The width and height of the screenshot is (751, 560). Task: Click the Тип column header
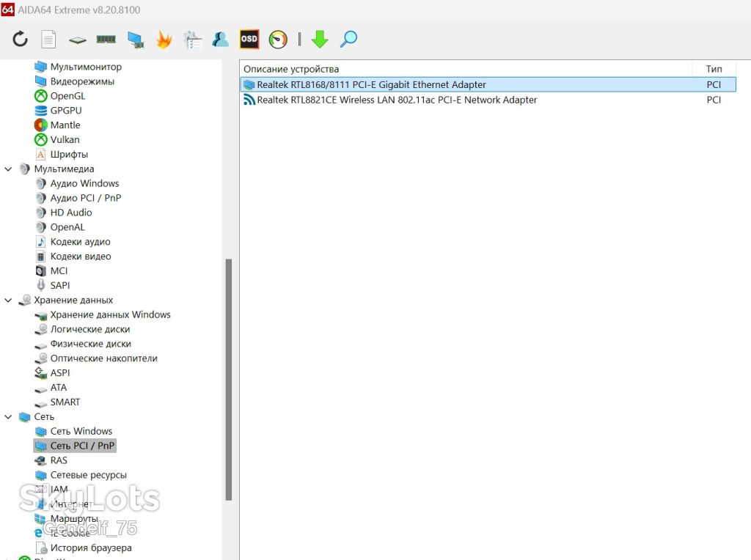(x=714, y=69)
